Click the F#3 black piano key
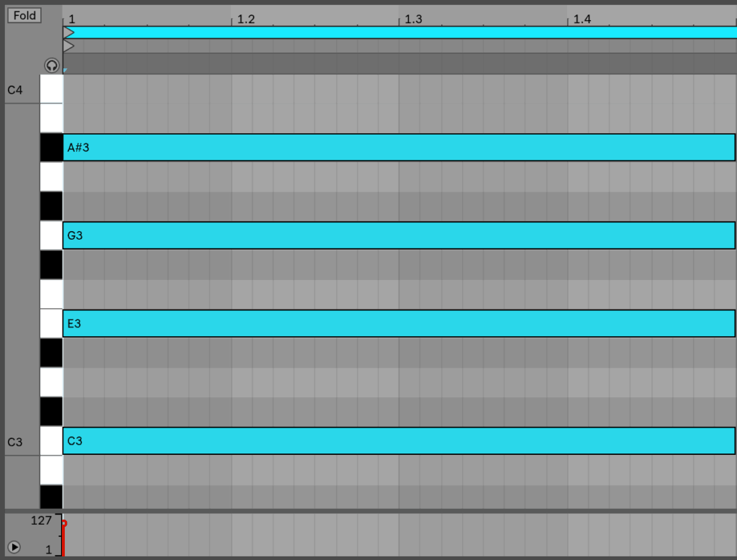The height and width of the screenshot is (560, 737). 51,265
